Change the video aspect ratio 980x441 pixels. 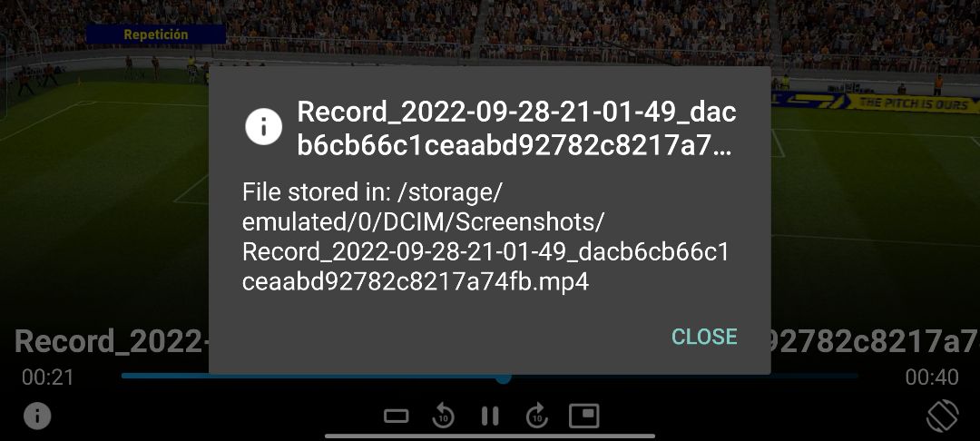click(x=396, y=416)
